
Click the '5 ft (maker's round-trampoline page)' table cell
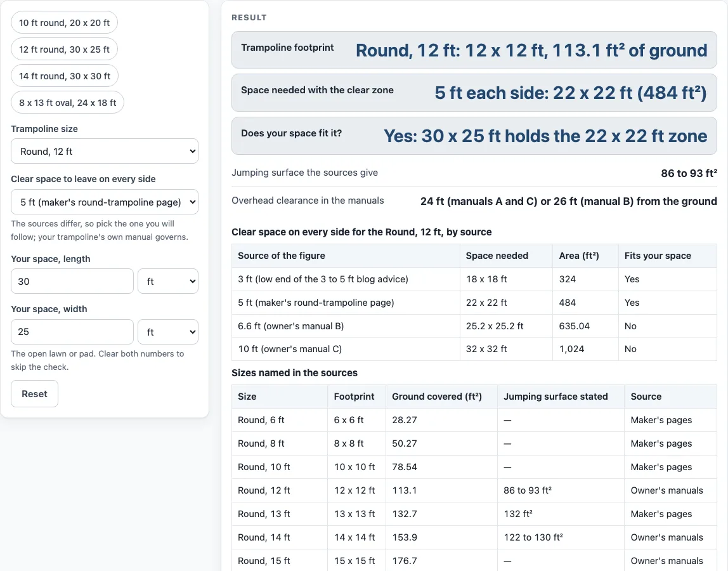tap(346, 303)
